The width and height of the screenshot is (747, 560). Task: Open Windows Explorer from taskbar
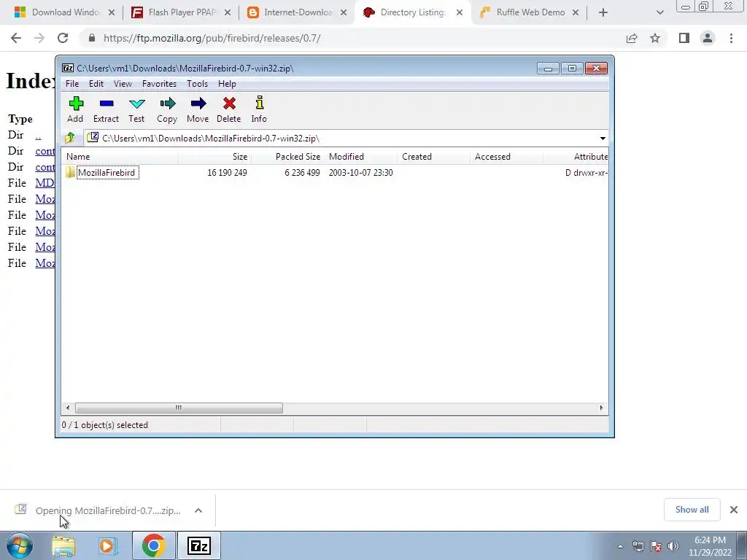(63, 545)
